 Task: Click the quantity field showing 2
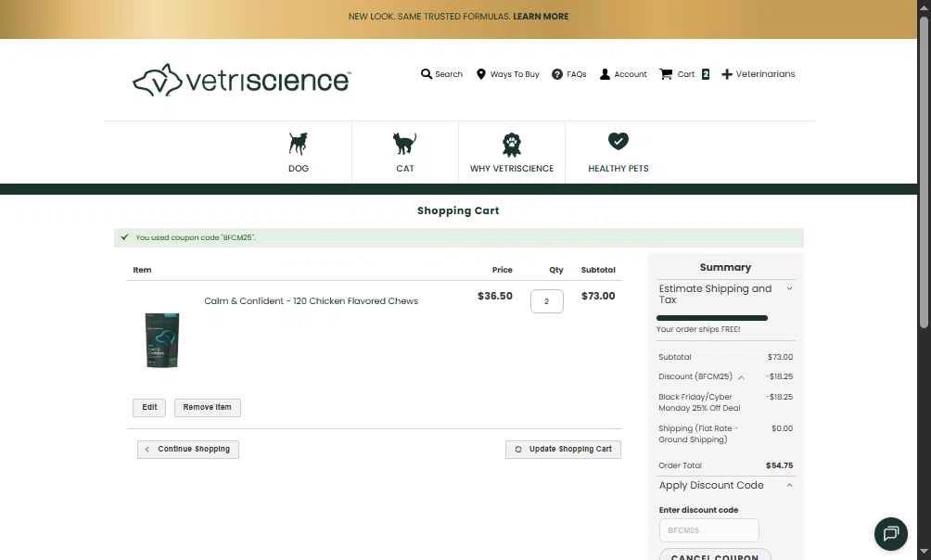coord(547,301)
